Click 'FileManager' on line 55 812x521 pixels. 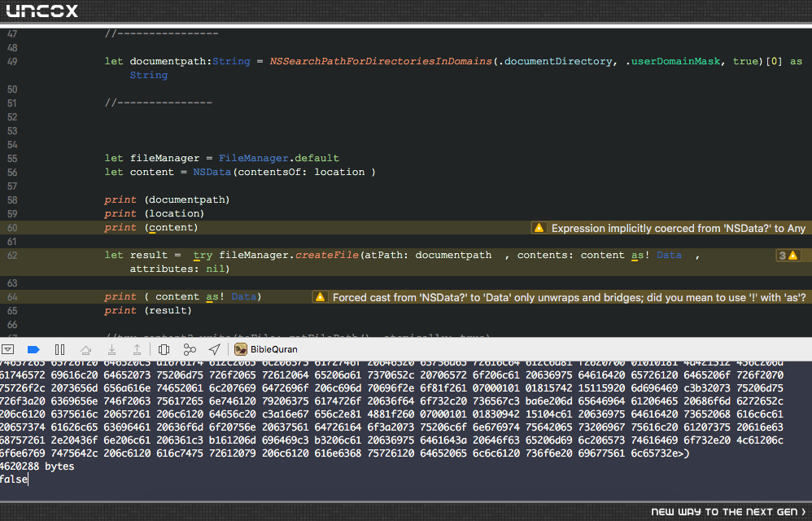(x=253, y=159)
